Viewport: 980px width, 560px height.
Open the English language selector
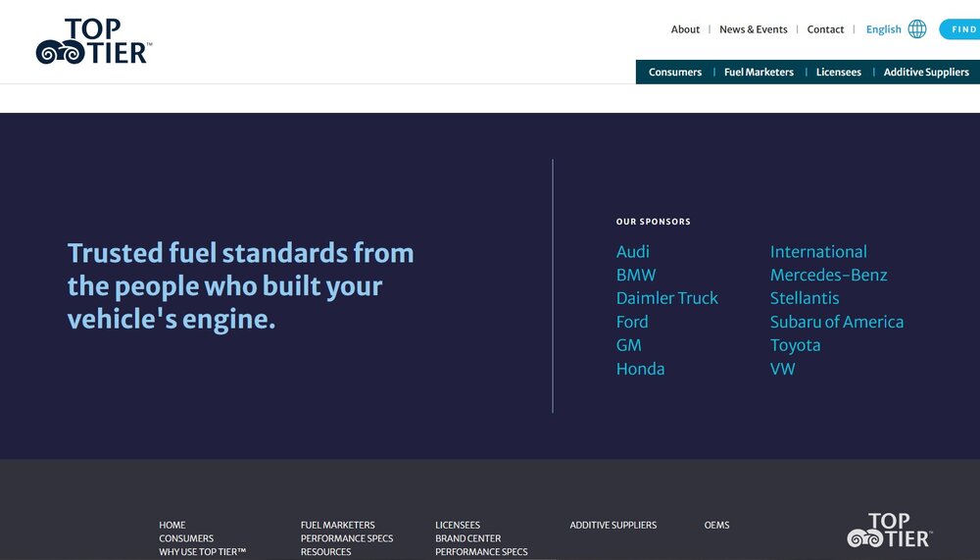[x=883, y=29]
